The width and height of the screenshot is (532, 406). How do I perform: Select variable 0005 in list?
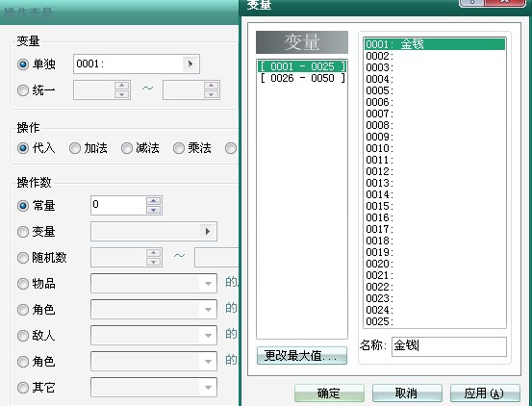tap(435, 90)
